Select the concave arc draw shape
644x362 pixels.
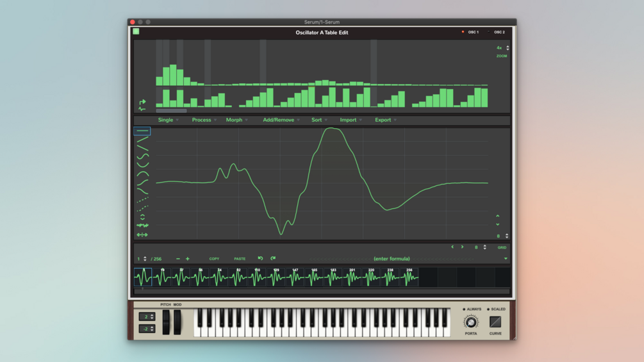click(142, 165)
